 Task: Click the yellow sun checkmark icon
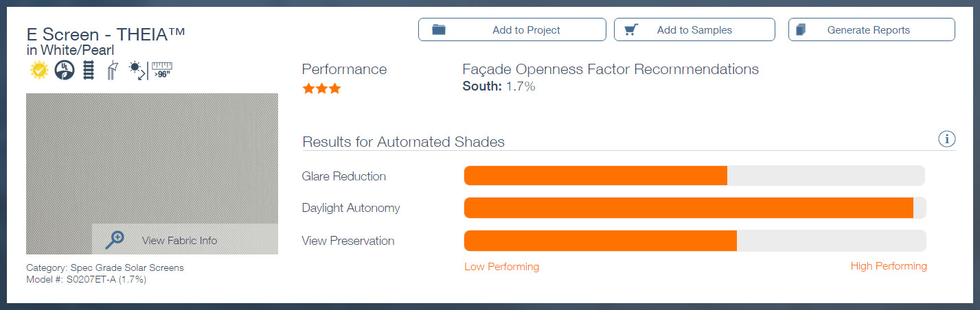click(x=38, y=70)
